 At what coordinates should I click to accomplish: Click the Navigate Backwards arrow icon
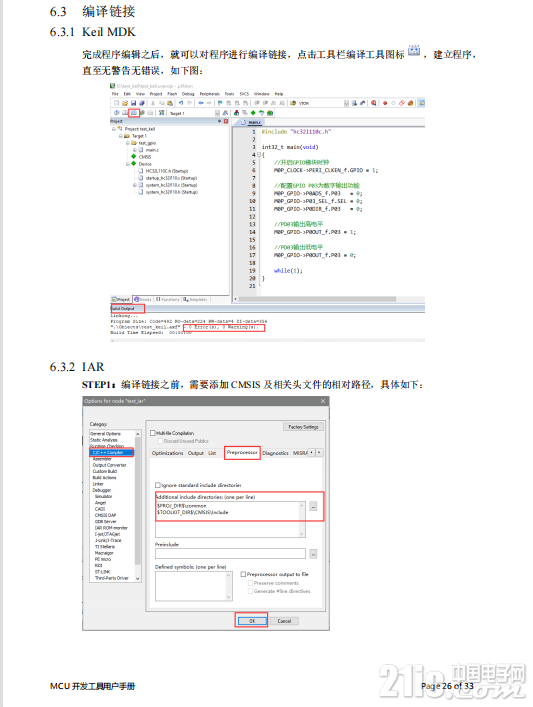[x=201, y=103]
